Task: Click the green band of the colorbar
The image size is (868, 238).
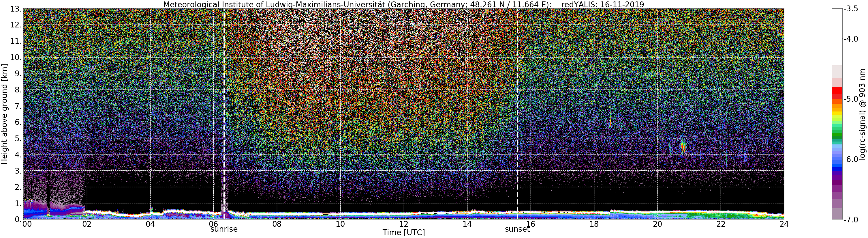Action: tap(837, 133)
